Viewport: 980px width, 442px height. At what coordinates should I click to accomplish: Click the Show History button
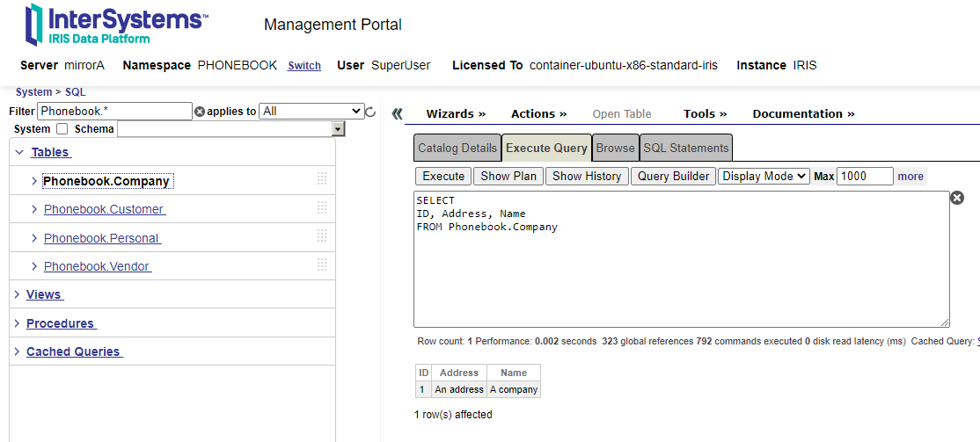[x=587, y=176]
